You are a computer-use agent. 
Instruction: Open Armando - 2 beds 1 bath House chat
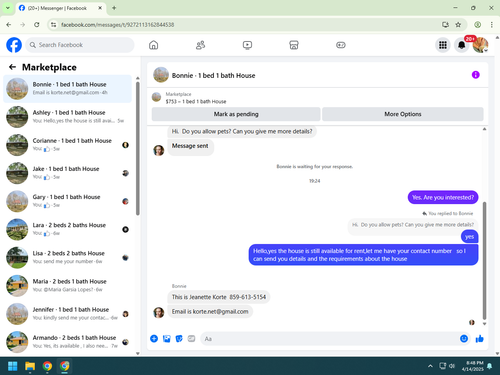click(x=67, y=342)
